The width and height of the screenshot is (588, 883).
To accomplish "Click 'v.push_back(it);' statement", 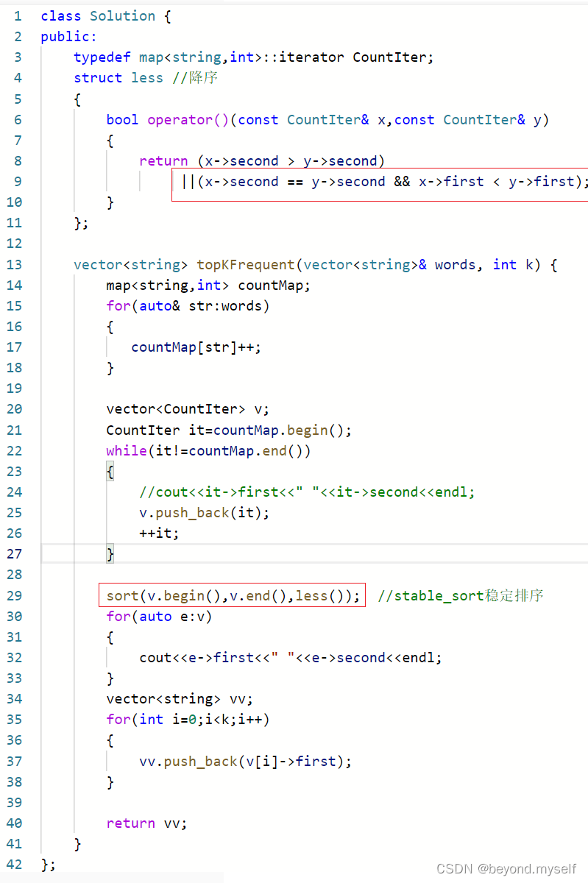I will pos(205,512).
